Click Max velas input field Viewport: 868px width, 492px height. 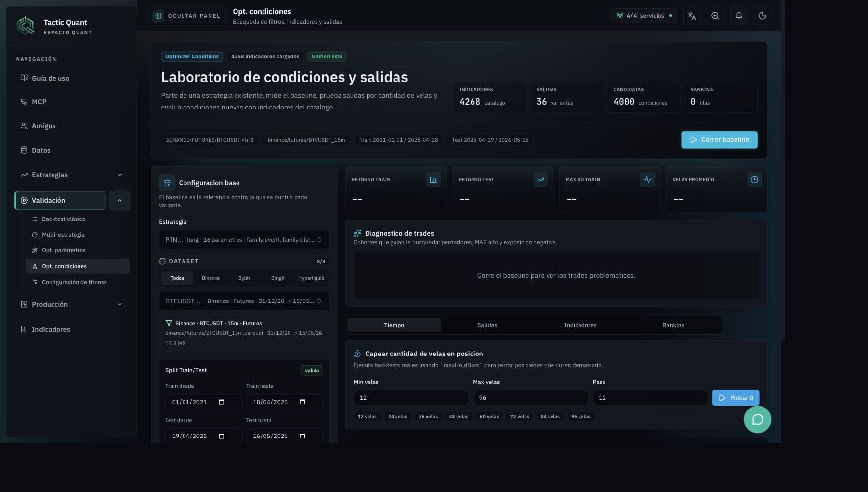530,398
